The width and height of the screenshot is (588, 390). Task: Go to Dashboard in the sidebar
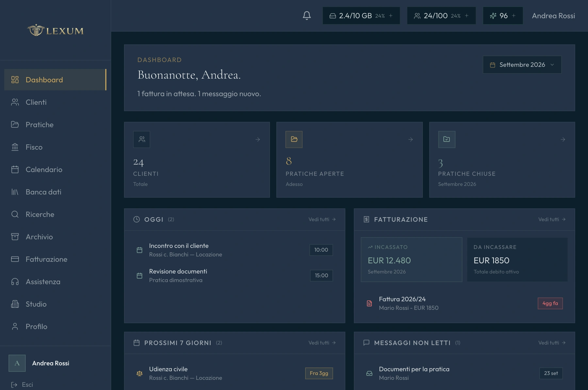55,80
